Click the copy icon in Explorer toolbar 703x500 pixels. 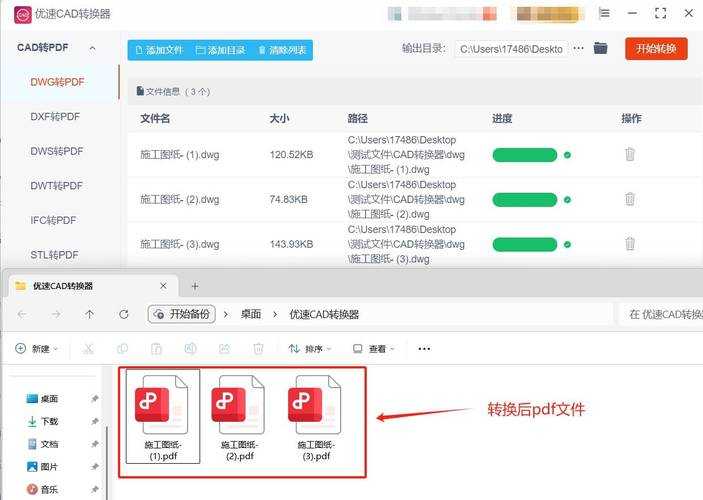coord(122,348)
